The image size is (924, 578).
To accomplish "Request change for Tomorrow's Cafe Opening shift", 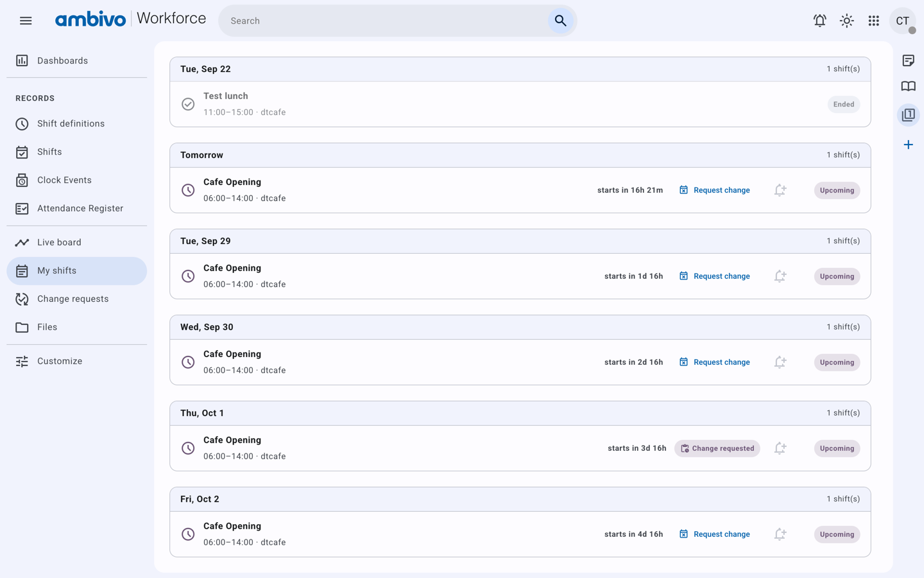I will click(714, 190).
